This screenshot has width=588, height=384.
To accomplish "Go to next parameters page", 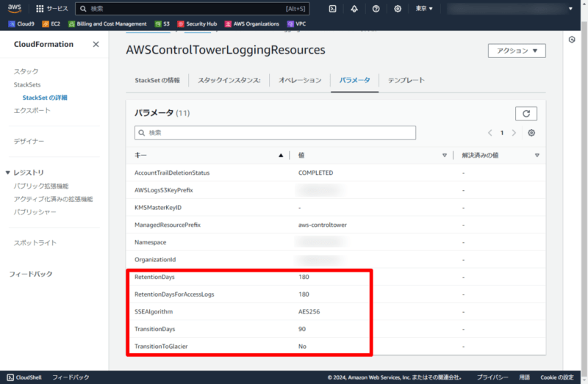I will 514,133.
